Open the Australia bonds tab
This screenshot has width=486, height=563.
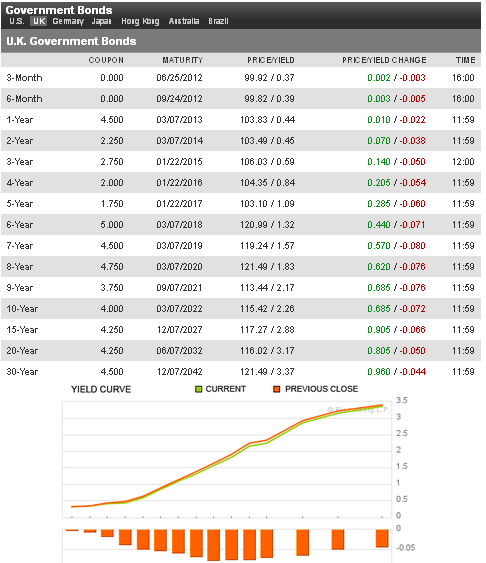coord(184,21)
